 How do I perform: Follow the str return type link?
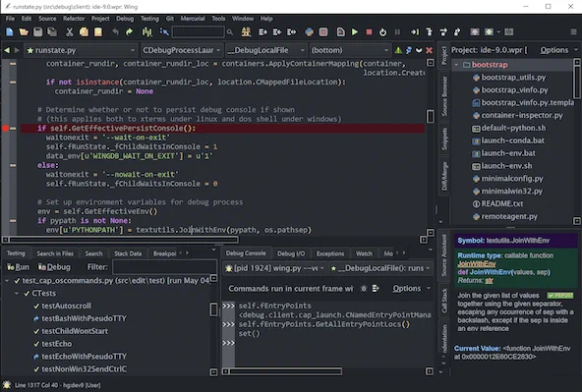[490, 280]
